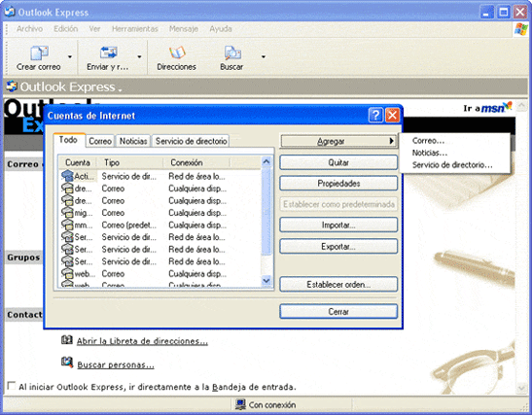This screenshot has width=532, height=415.
Task: Click the Abrir la Libreta de direcciones book icon
Action: pos(67,340)
